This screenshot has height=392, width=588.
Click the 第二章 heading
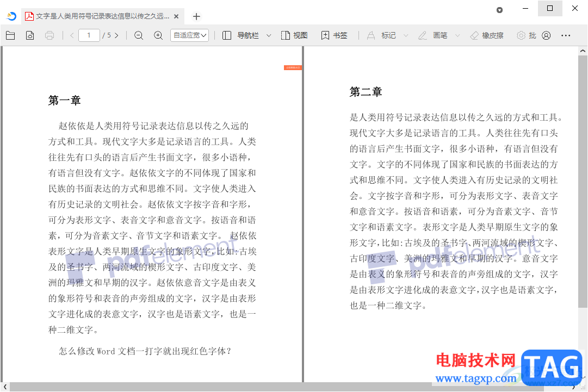click(x=366, y=92)
